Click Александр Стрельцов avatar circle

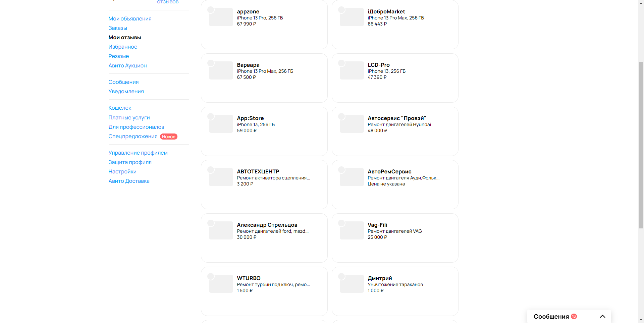click(x=211, y=223)
